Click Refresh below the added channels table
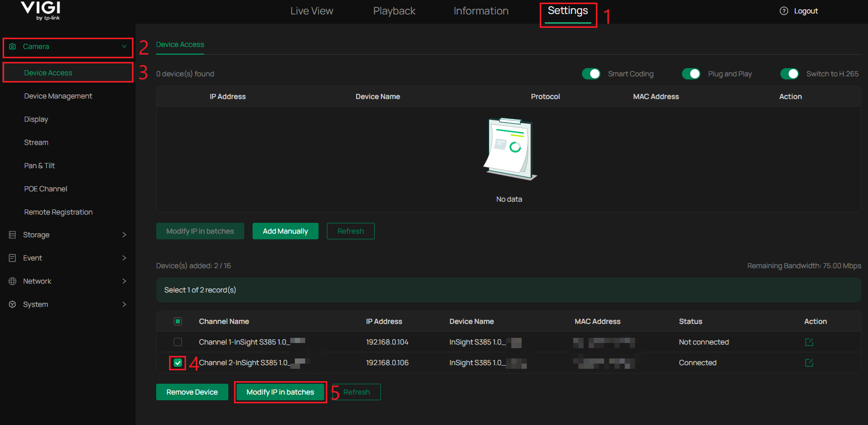Screen dimensions: 868x425 pos(357,392)
